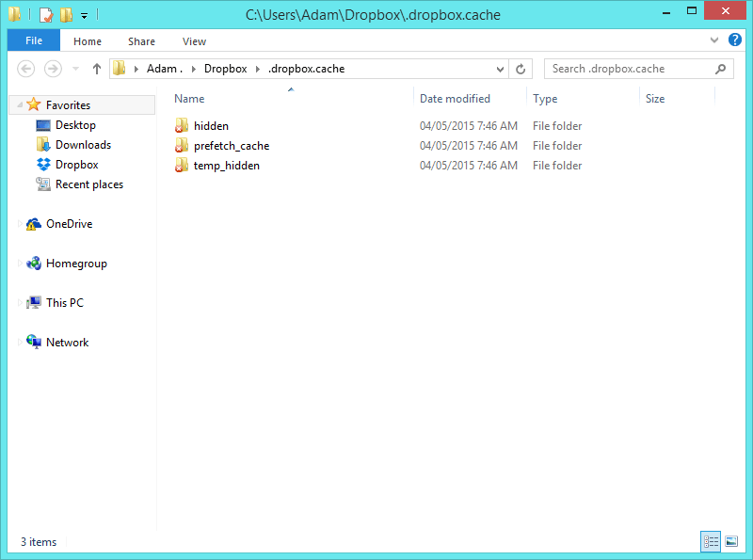The image size is (753, 560).
Task: Switch to Large icons view in status bar
Action: coord(731,542)
